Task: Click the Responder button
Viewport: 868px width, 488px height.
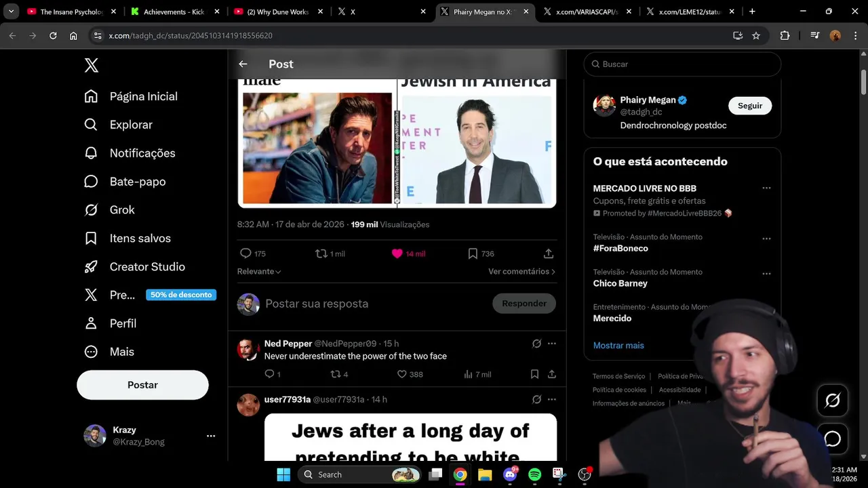Action: pyautogui.click(x=524, y=304)
